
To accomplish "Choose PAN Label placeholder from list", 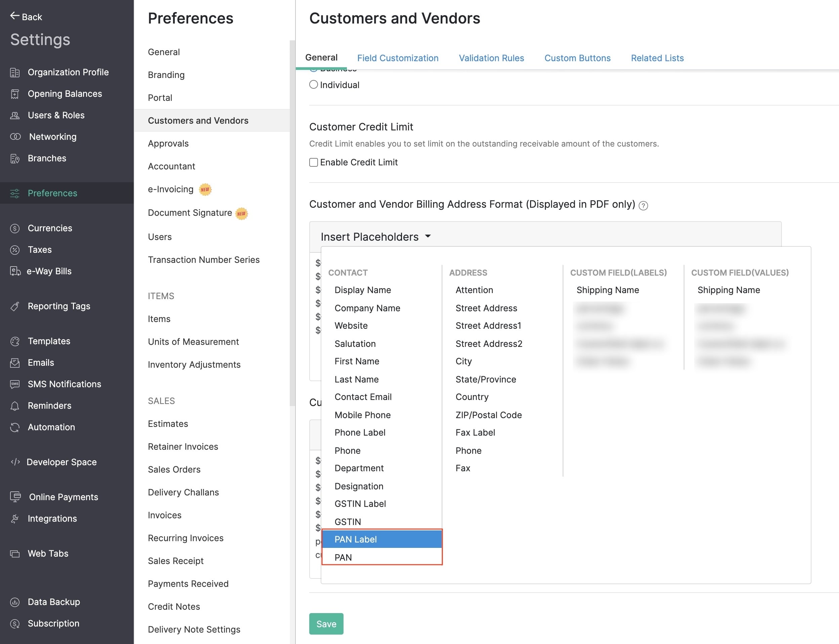I will 355,539.
